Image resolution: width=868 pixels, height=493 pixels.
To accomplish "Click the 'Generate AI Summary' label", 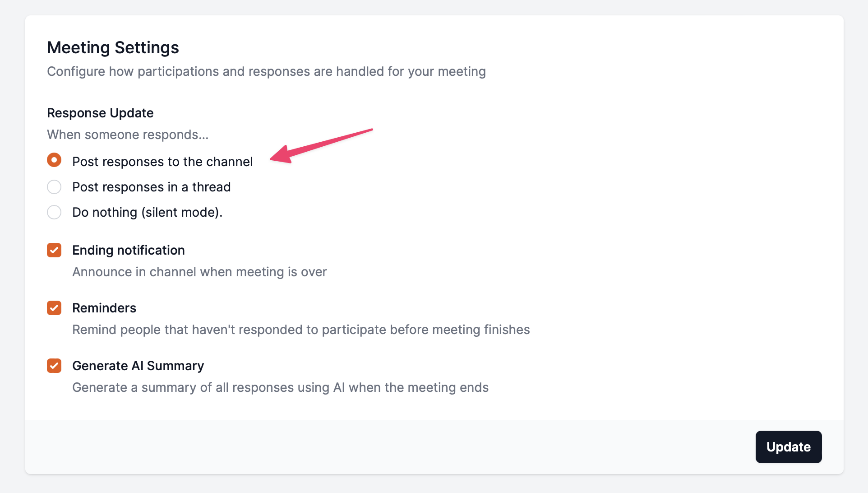I will click(x=138, y=366).
